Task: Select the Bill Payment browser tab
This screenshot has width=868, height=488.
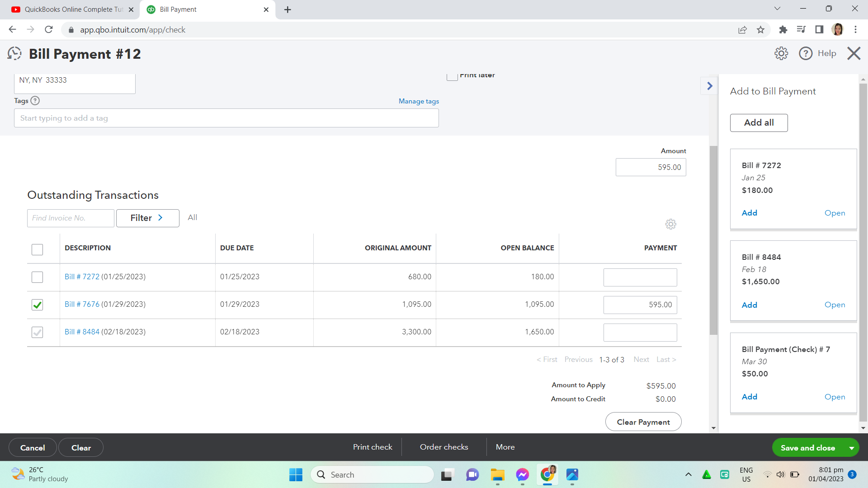Action: pyautogui.click(x=208, y=9)
